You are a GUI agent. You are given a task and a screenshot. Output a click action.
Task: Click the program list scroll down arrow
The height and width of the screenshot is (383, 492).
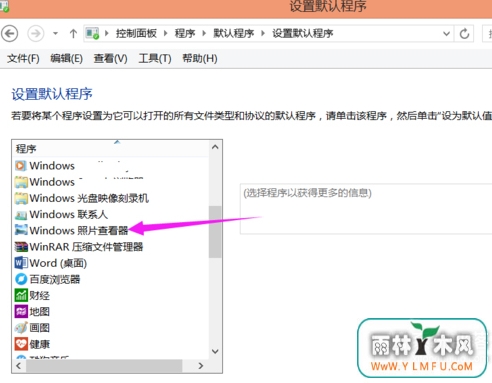pyautogui.click(x=215, y=352)
